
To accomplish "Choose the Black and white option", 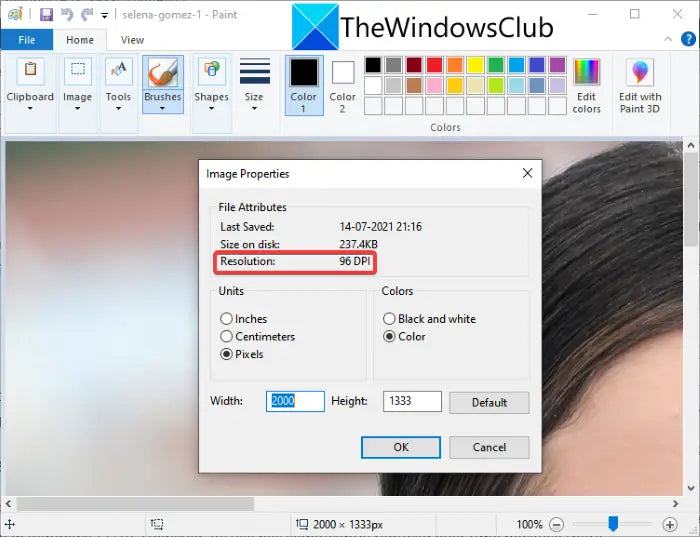I will tap(391, 319).
